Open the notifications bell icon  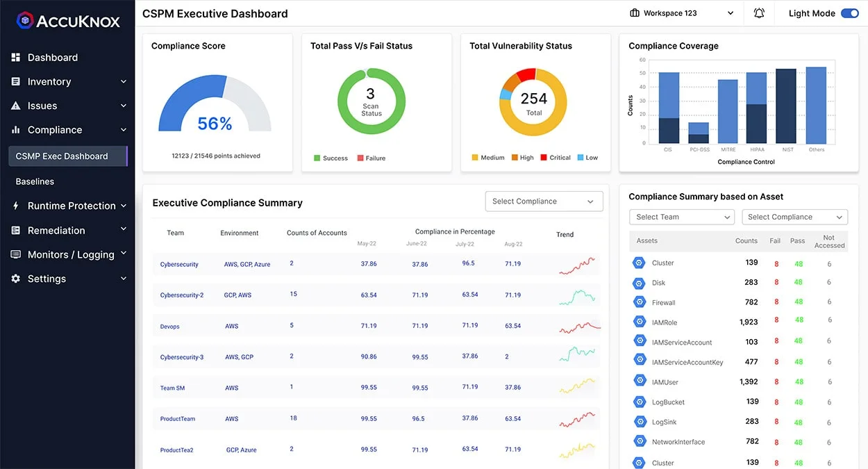click(x=759, y=13)
